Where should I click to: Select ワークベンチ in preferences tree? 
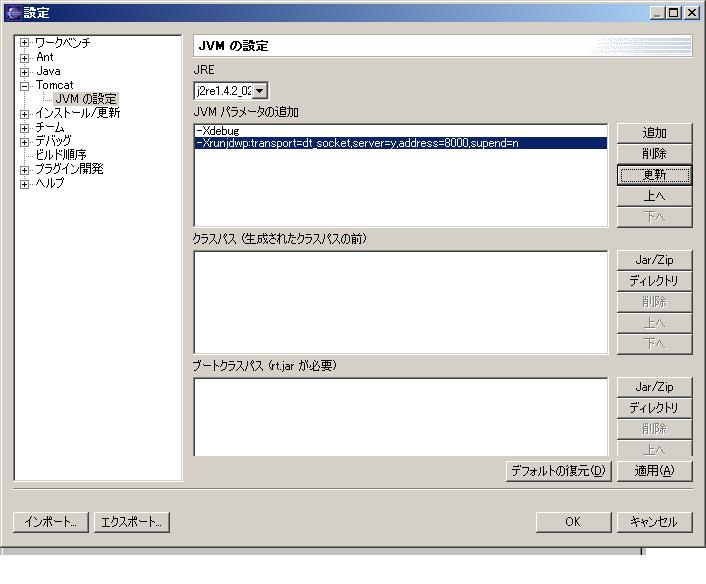coord(63,43)
